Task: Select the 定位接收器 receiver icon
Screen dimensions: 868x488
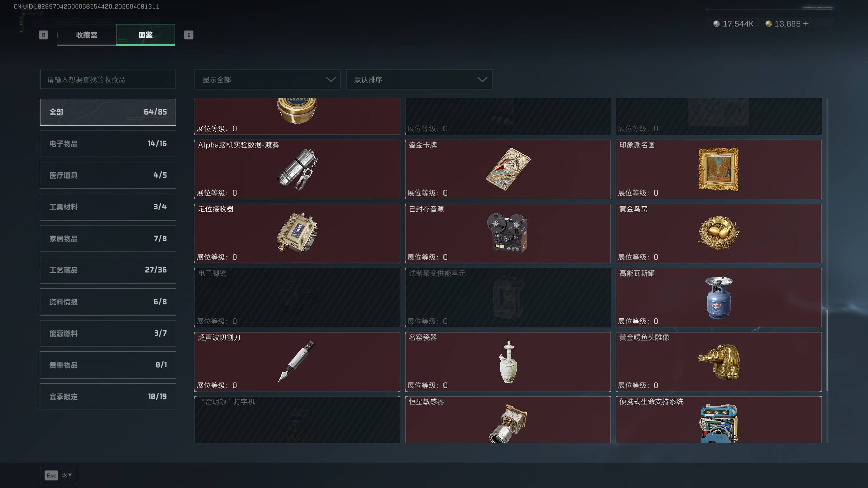Action: tap(297, 233)
